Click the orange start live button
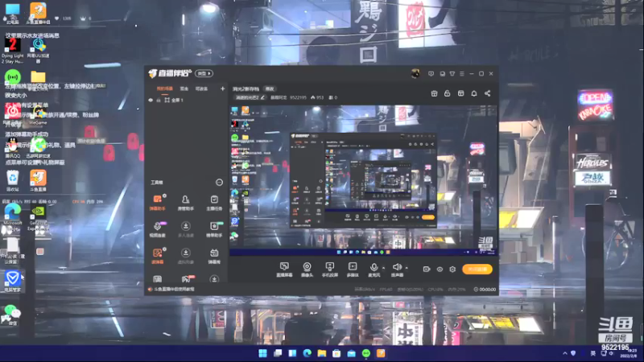Viewport: 644px width, 362px height. coord(477,269)
